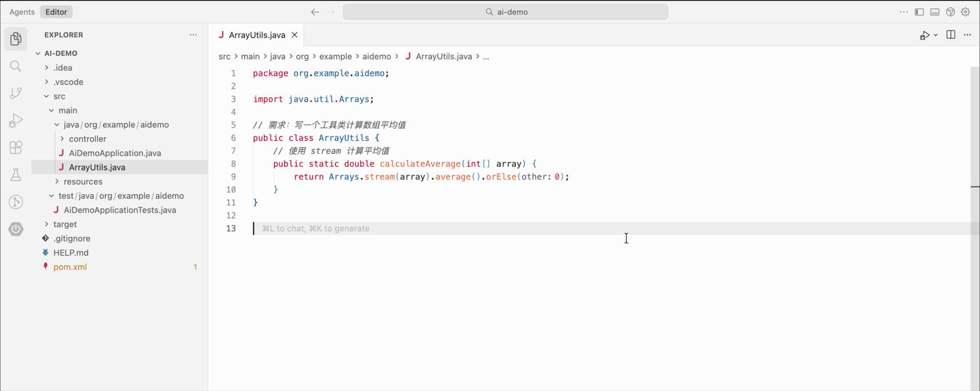Click pom.xml problem count badge 1
This screenshot has height=391, width=980.
[195, 267]
